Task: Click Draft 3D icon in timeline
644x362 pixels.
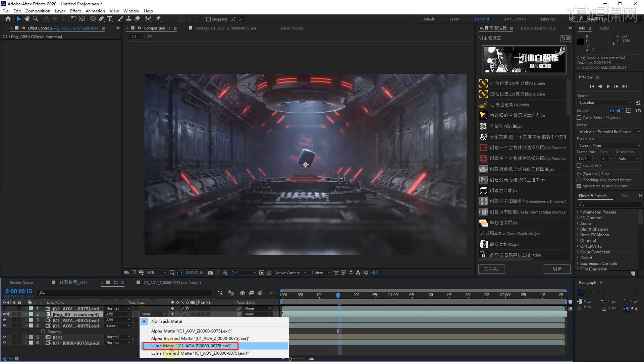Action: 231,293
